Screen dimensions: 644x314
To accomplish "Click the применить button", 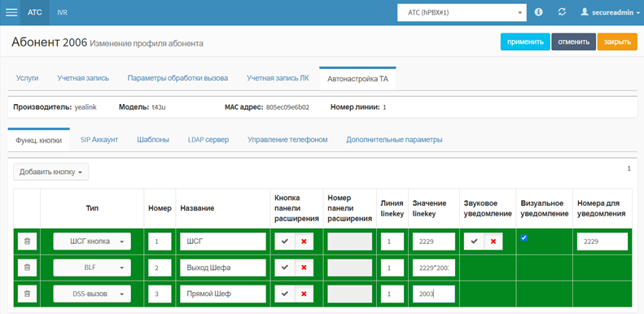I will [x=525, y=41].
